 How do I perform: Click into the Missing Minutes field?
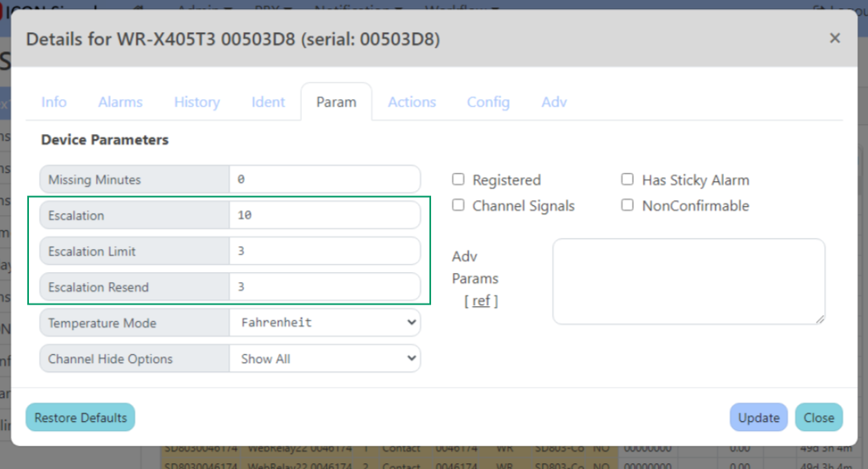click(x=324, y=179)
